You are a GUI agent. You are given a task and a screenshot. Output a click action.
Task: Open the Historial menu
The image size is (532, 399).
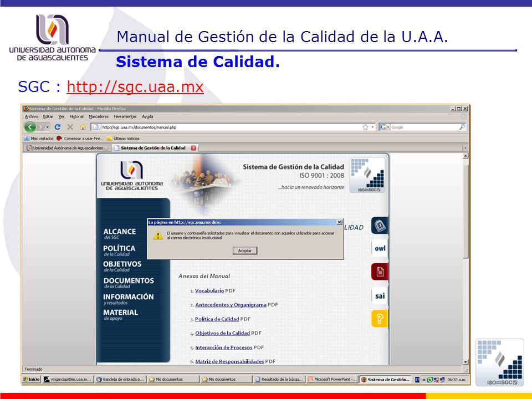76,116
